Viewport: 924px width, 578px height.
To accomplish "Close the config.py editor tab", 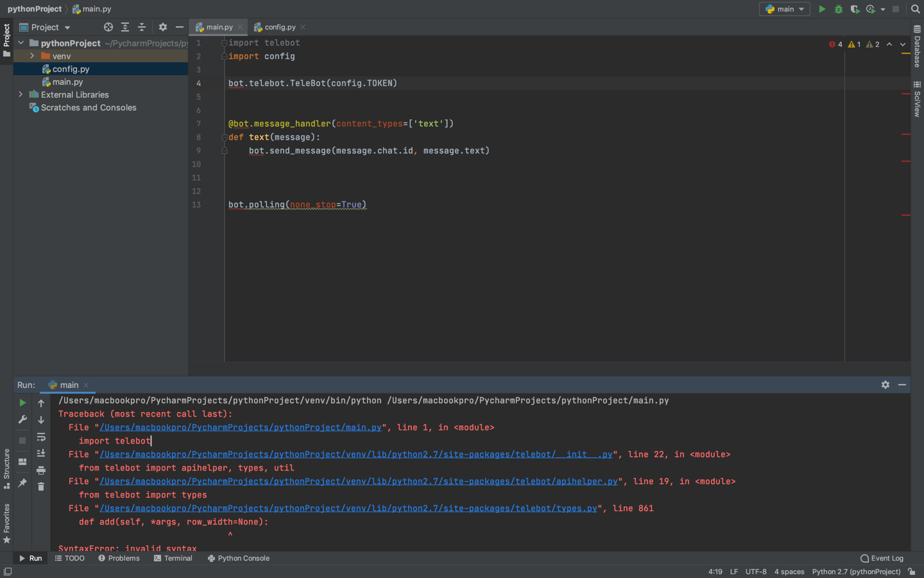I will point(303,27).
